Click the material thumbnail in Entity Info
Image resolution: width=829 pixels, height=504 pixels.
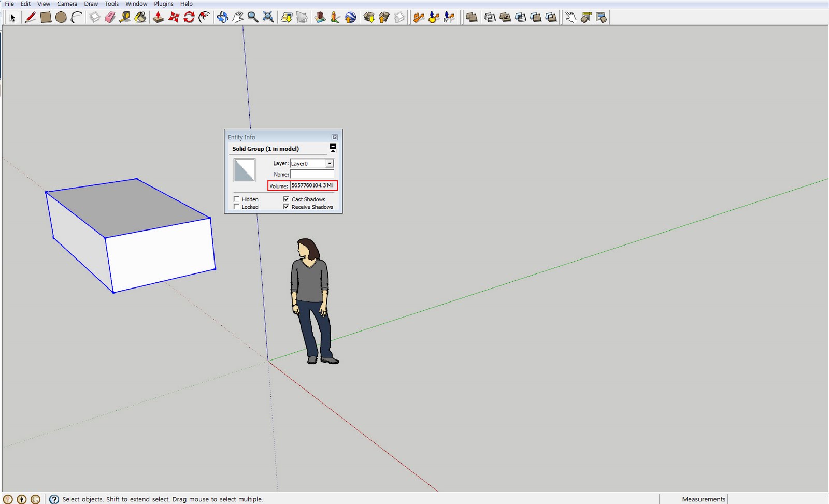(x=244, y=170)
